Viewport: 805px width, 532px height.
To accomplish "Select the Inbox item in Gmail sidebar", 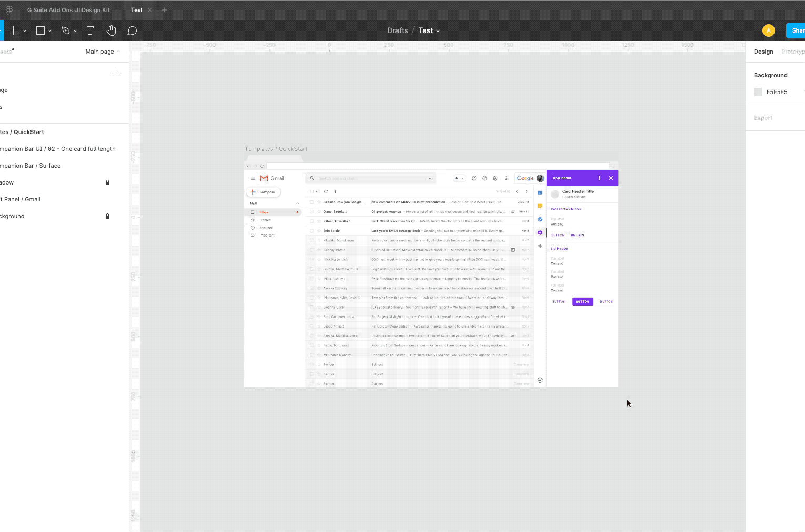I will (273, 212).
